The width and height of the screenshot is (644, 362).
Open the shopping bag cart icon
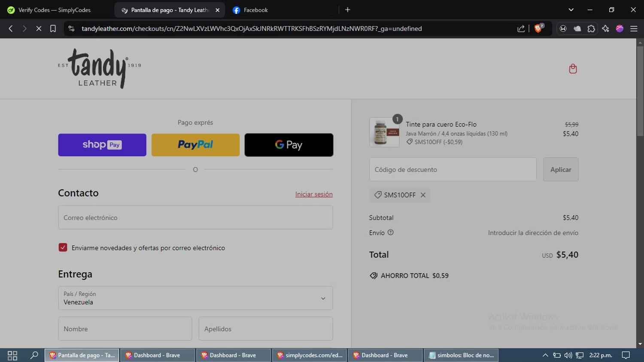pyautogui.click(x=573, y=69)
